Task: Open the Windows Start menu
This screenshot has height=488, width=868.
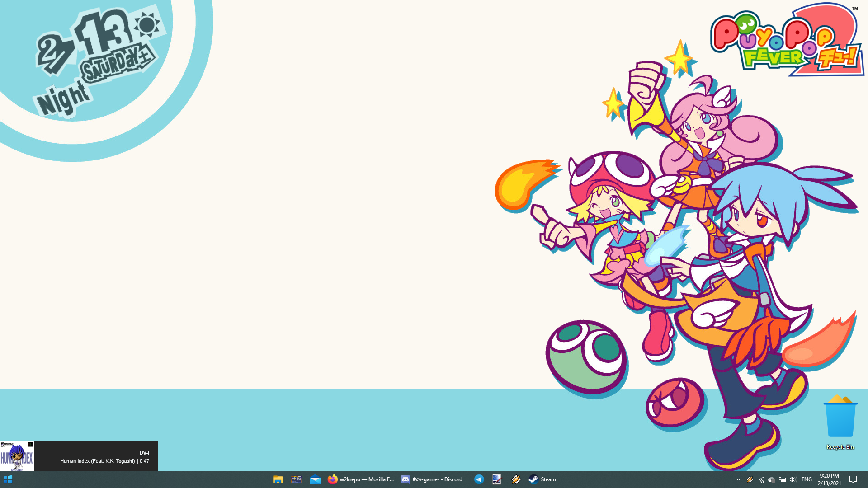Action: point(8,479)
